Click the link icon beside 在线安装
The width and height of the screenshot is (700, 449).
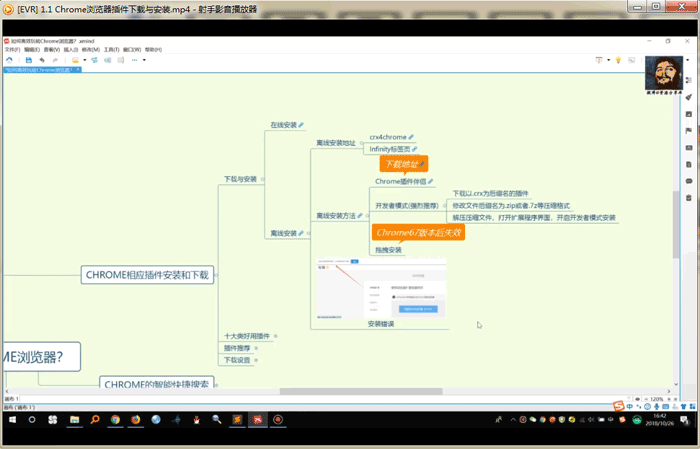pos(301,125)
